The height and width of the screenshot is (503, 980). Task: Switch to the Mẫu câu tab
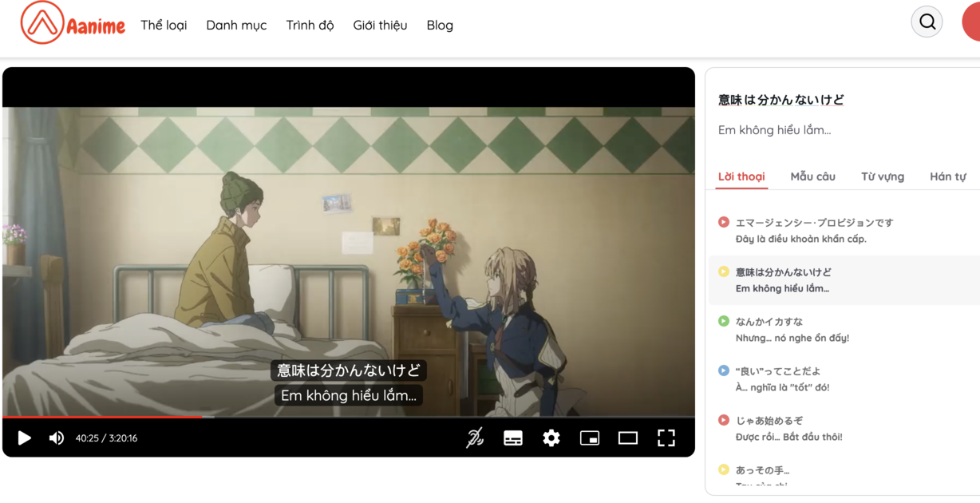pos(812,176)
